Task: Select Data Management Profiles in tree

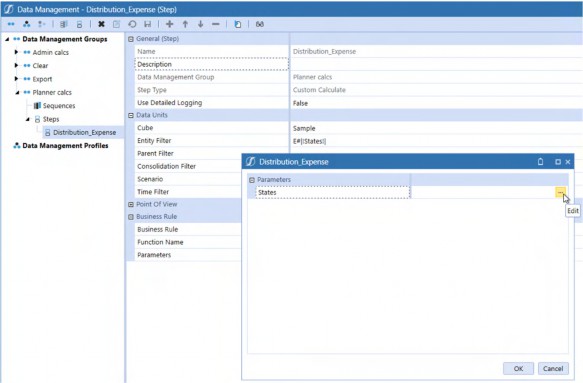Action: [65, 146]
